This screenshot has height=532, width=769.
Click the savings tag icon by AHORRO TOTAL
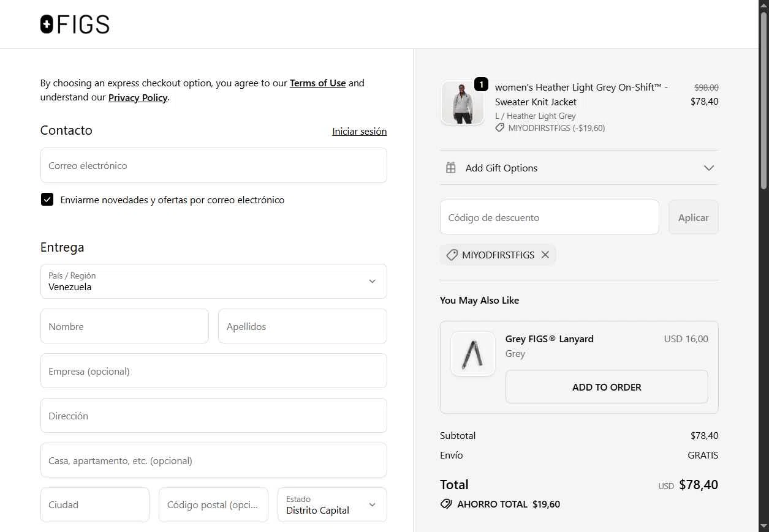tap(446, 504)
